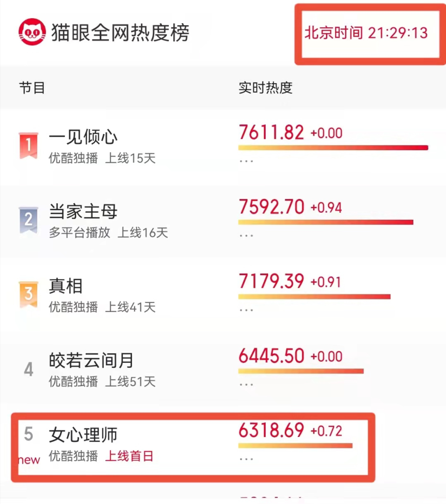Click the rank 5 number marker

tap(29, 434)
